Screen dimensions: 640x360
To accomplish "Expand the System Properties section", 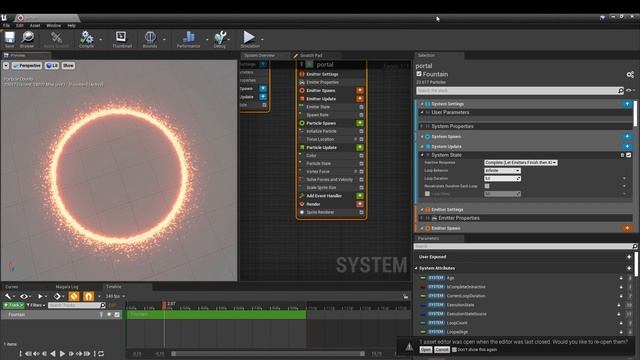I will [x=422, y=126].
